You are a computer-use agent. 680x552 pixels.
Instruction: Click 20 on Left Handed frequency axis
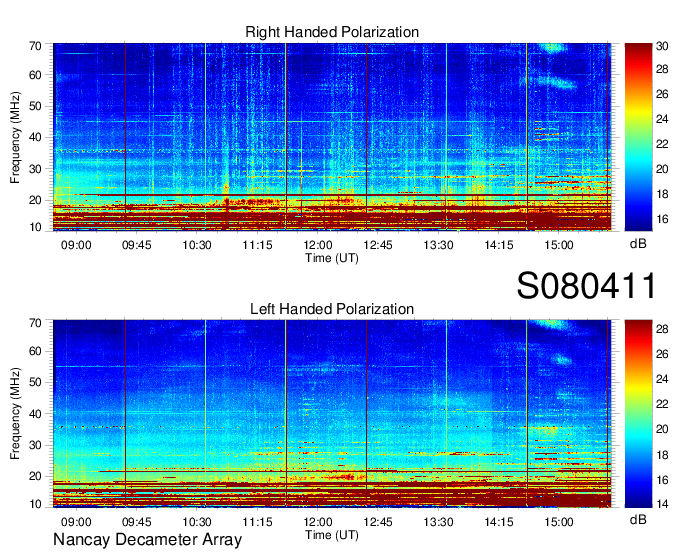point(35,476)
